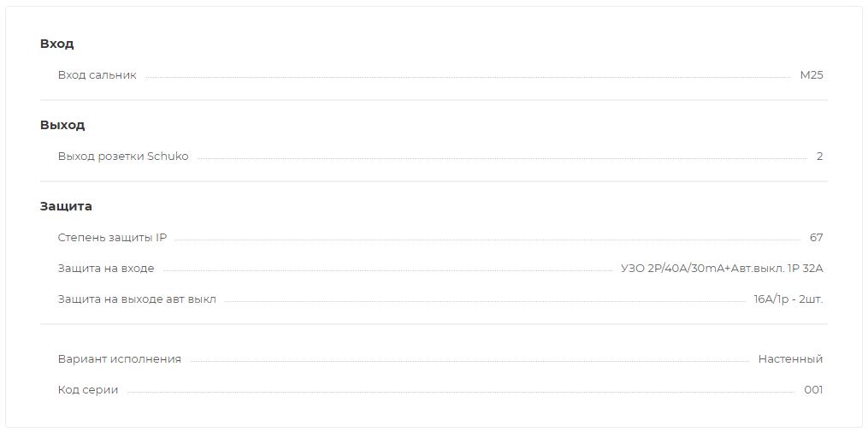
Task: Click the 16A/1p - 2шт. value
Action: [x=788, y=299]
